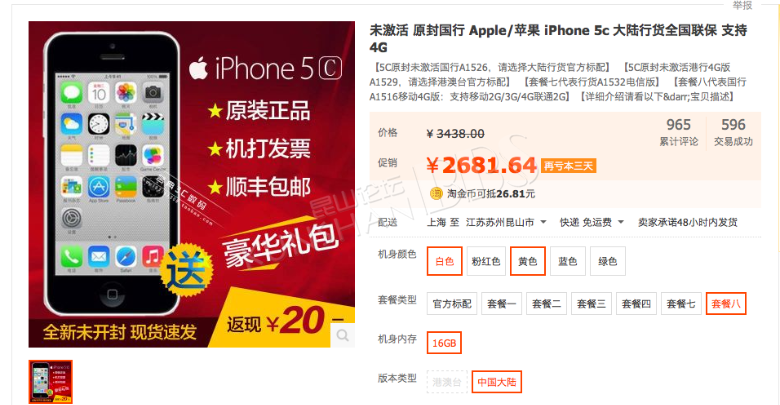Select package 套餐三
This screenshot has height=405, width=780.
click(591, 304)
